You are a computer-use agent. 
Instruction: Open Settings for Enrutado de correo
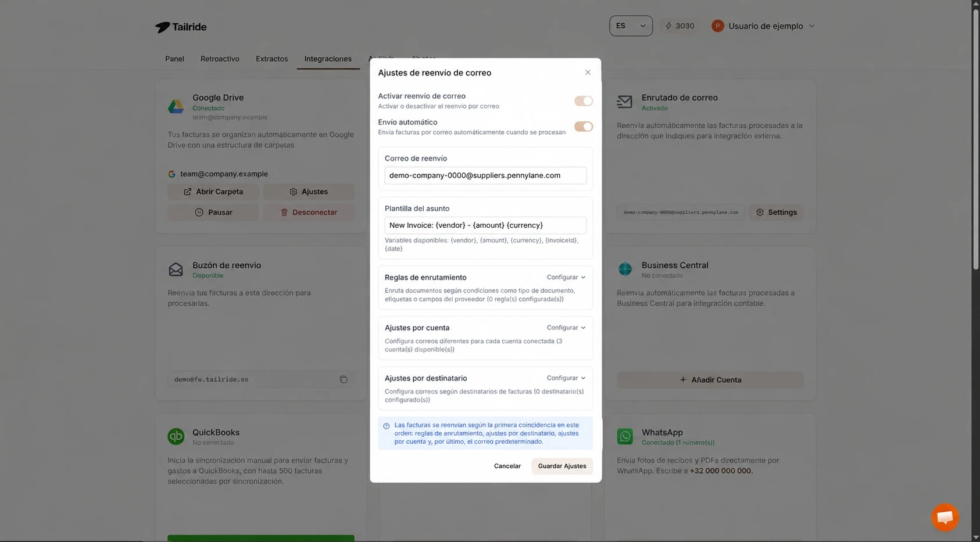coord(776,213)
